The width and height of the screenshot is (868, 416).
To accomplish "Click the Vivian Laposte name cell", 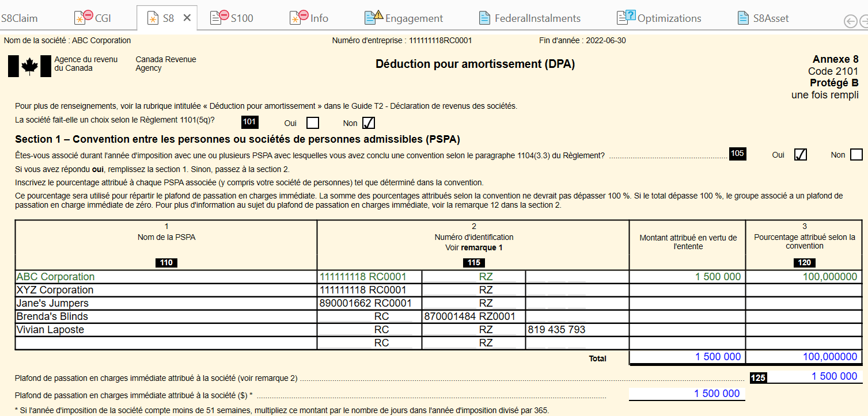I will (166, 330).
